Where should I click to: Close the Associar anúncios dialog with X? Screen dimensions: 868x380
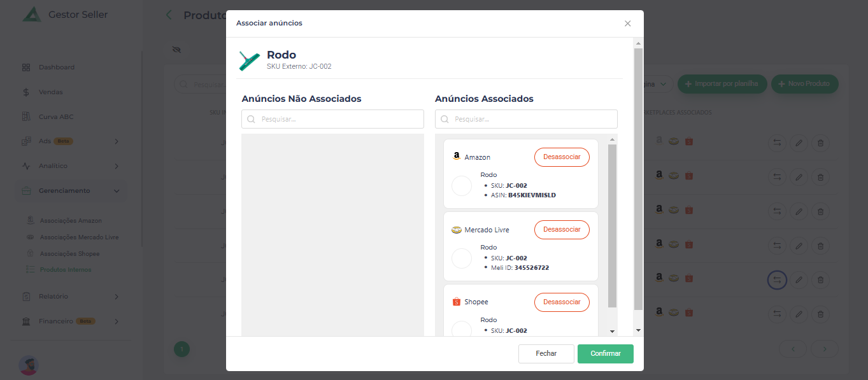tap(627, 24)
